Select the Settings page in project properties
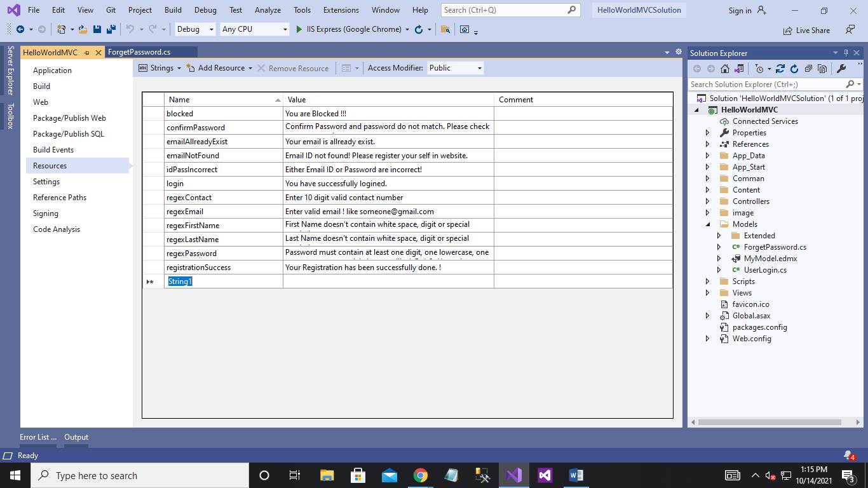This screenshot has height=488, width=868. pyautogui.click(x=46, y=182)
